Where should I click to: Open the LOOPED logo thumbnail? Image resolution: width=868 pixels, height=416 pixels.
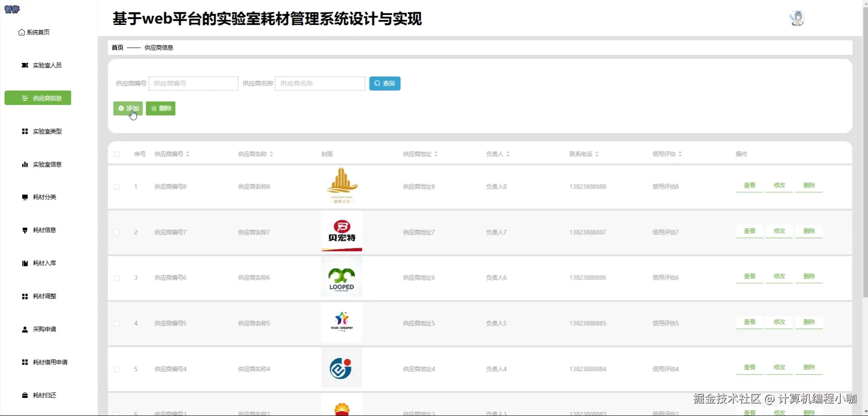tap(341, 277)
